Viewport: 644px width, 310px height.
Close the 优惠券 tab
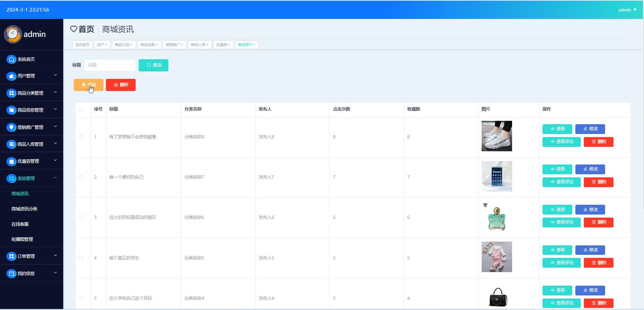(229, 45)
